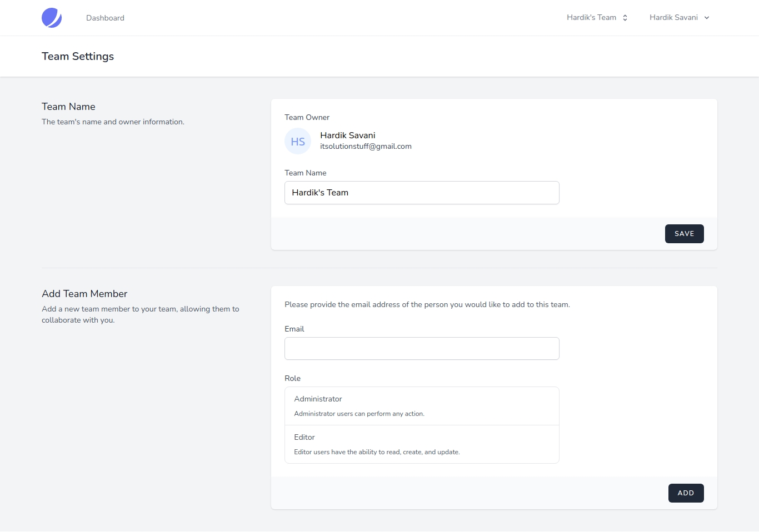Open the Hardik's Team switcher dropdown

pos(592,18)
